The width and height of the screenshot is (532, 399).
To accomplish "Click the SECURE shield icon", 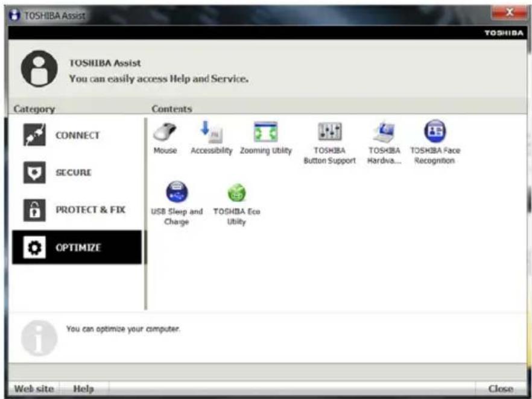I will point(34,172).
